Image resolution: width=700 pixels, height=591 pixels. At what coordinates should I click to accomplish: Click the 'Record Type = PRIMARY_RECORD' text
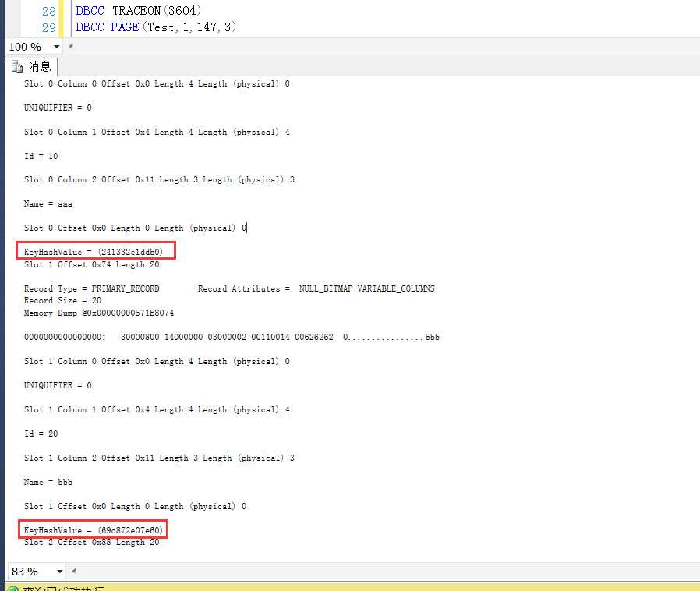click(x=91, y=288)
